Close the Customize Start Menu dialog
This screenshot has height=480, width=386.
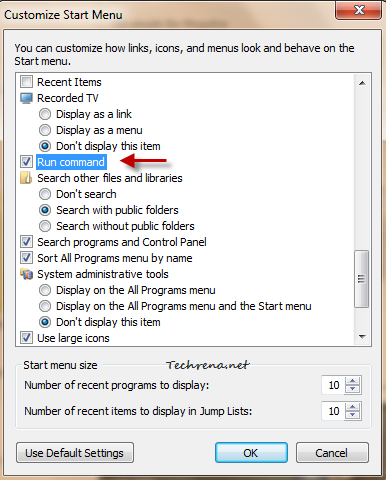pos(359,10)
